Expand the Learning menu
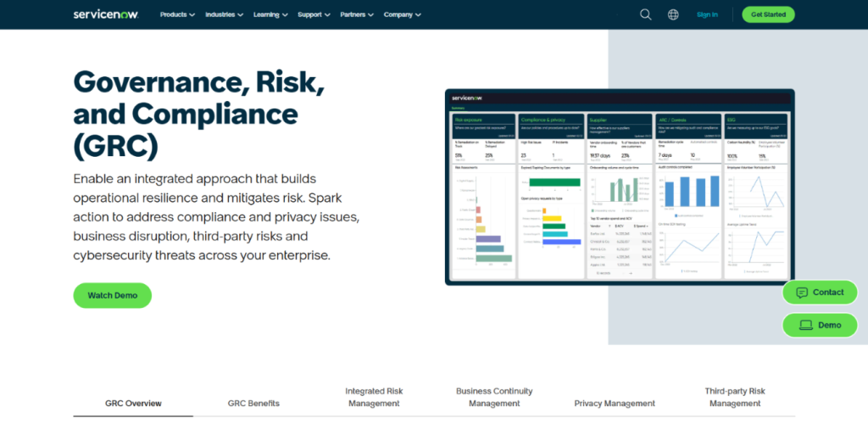Viewport: 868px width, 430px height. coord(270,15)
